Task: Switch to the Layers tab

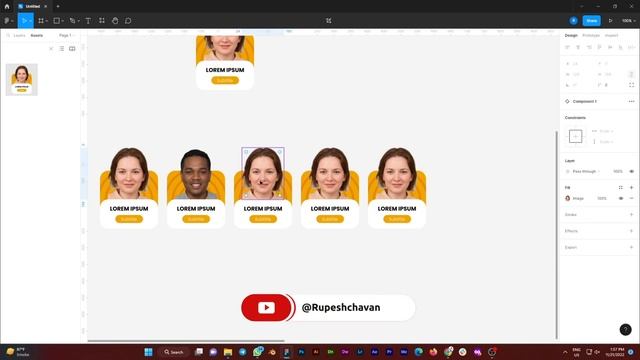Action: tap(19, 36)
